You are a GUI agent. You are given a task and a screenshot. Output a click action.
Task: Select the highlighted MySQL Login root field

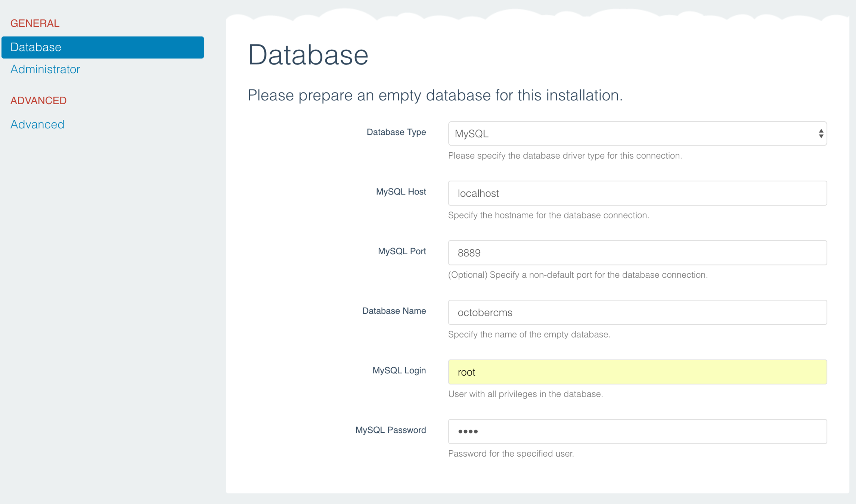(x=637, y=372)
